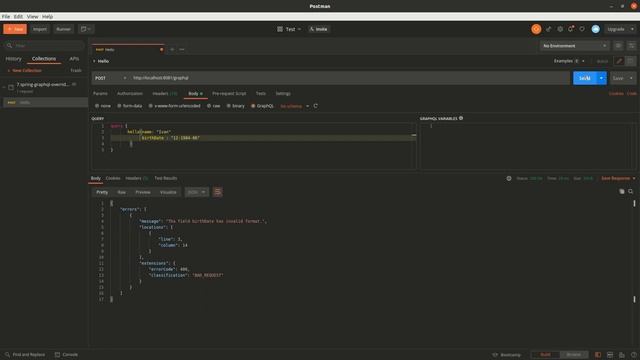Collapse the spring-graphql collection
The width and height of the screenshot is (640, 360).
pos(4,87)
